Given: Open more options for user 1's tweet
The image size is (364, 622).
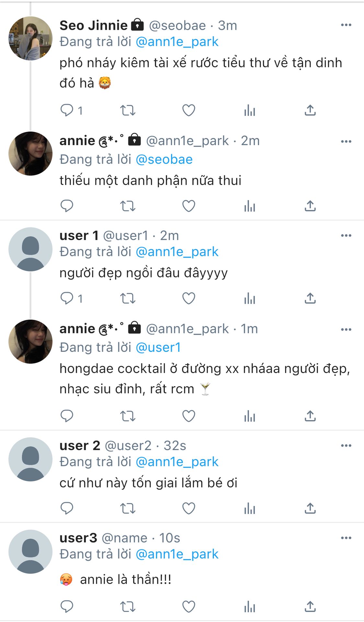Looking at the screenshot, I should 346,236.
